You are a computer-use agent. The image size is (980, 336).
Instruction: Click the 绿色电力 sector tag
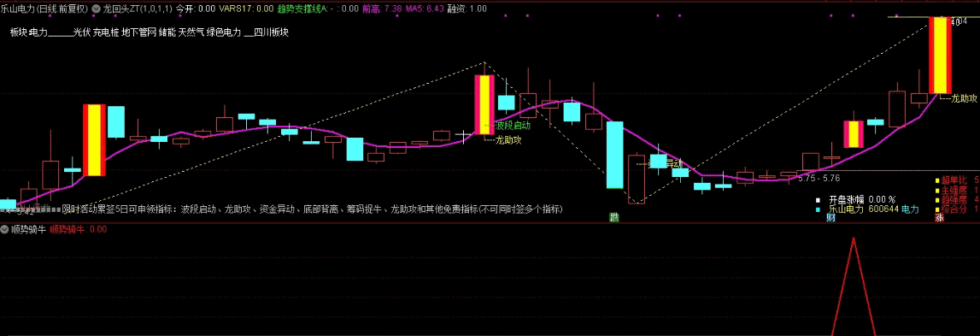224,32
